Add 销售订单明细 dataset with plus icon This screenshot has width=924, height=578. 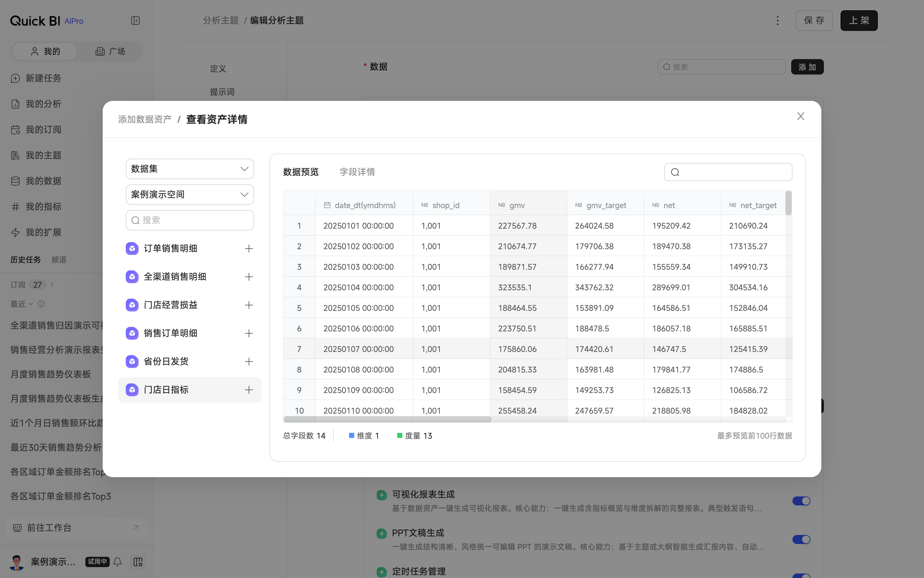coord(249,333)
